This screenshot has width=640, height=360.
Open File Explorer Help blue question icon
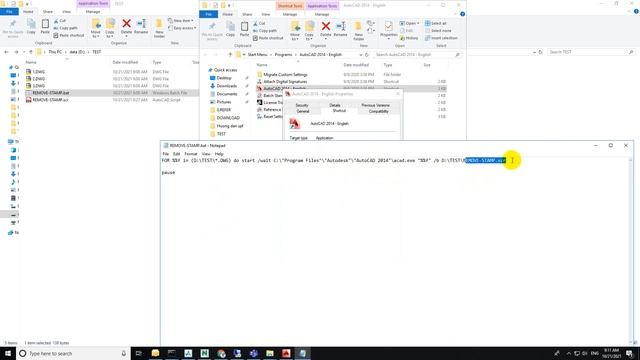462,14
